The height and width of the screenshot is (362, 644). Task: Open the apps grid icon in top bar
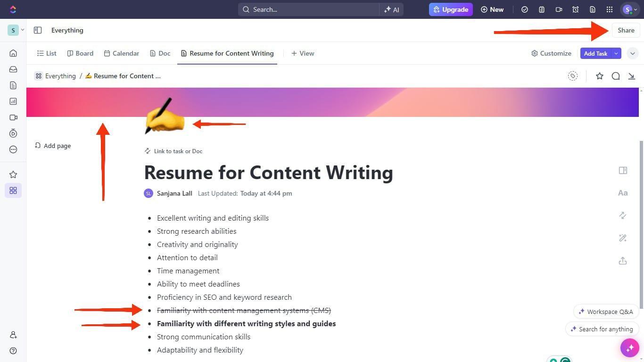point(610,9)
